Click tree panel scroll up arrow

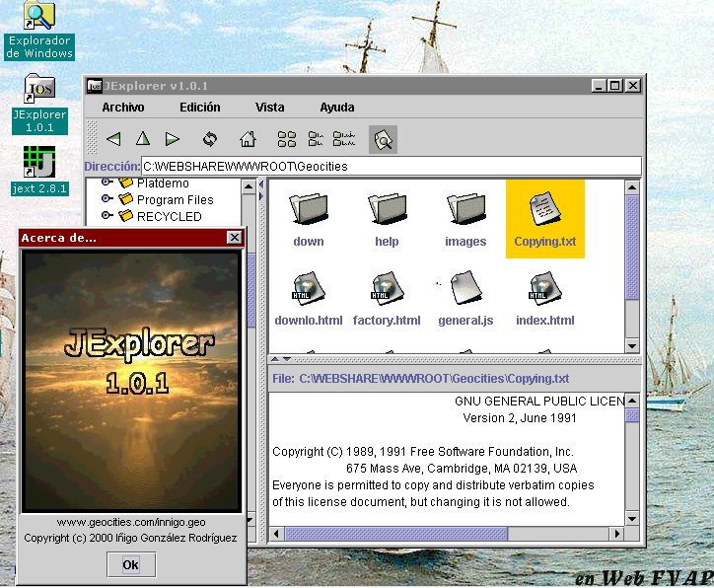249,186
